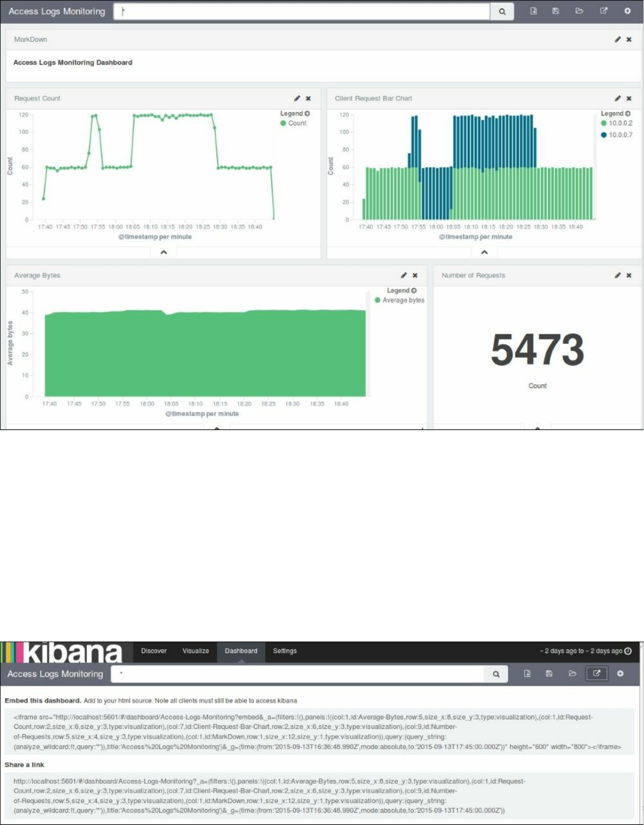Click 'Access Logs Monitoring' title in lower Kibana view
This screenshot has width=644, height=825.
[55, 674]
